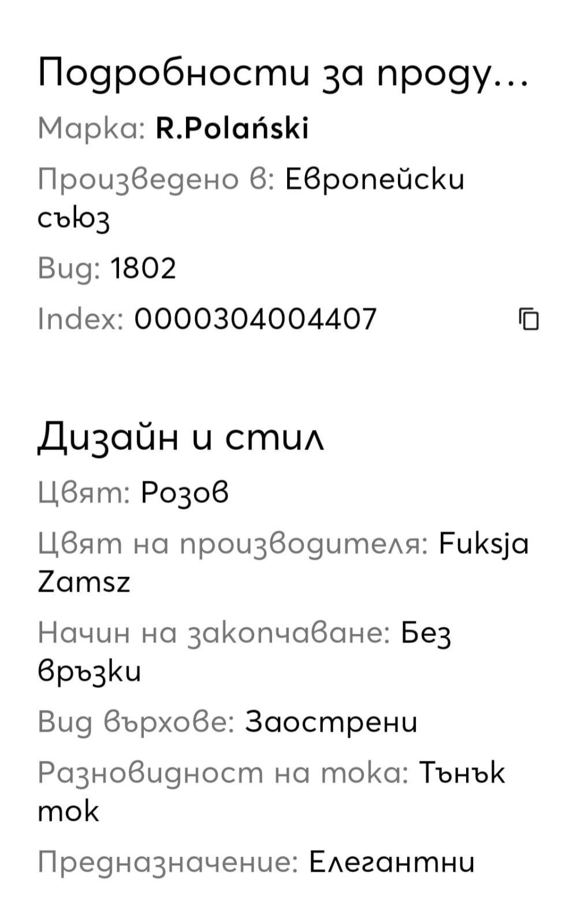
Task: Tap the 'Вид' value 1802
Action: tap(143, 269)
